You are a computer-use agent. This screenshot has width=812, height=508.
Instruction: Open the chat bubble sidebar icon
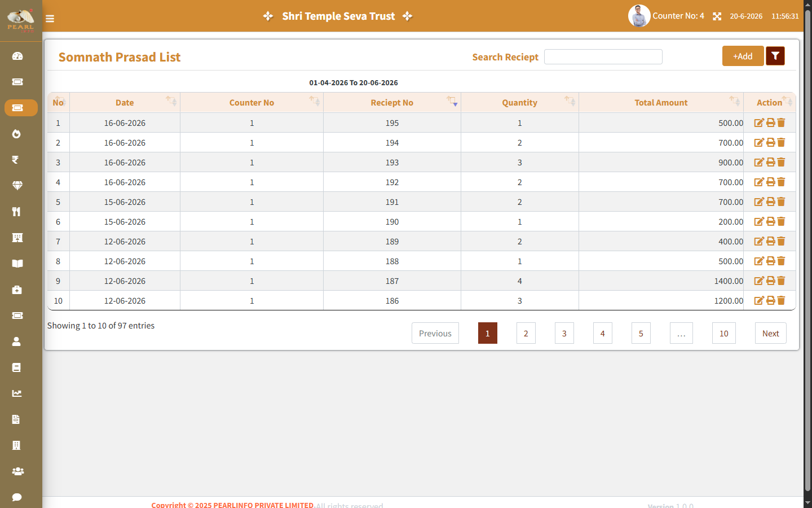point(17,497)
